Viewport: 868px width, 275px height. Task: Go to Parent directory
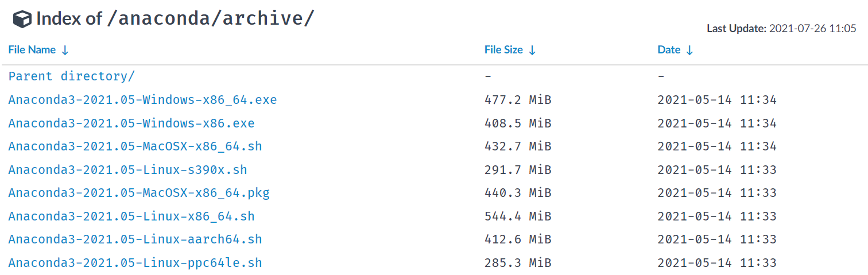click(x=72, y=76)
